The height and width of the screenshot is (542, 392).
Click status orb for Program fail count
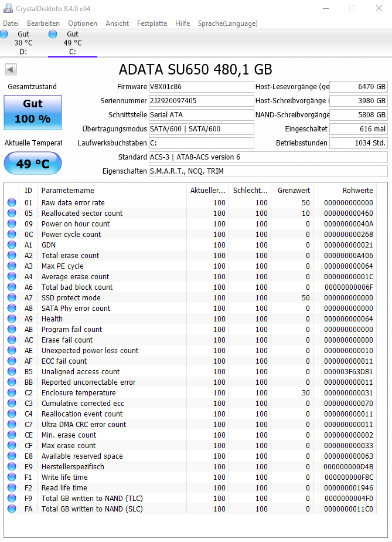click(x=12, y=329)
